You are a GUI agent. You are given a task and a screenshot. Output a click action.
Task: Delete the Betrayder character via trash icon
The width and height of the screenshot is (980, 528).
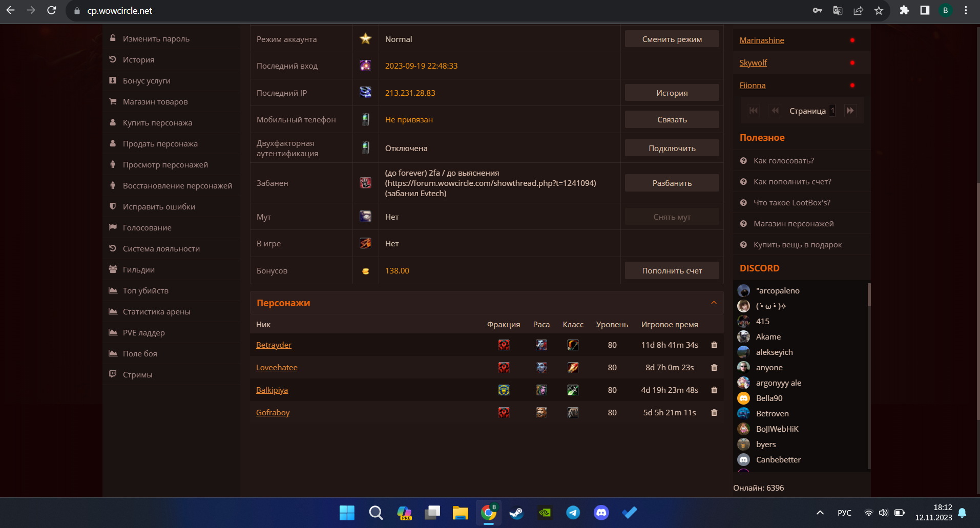tap(714, 345)
